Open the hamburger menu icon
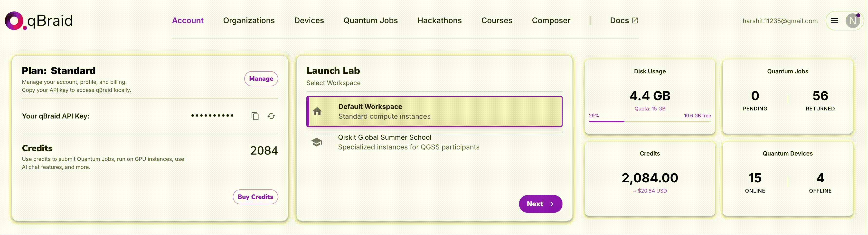868x235 pixels. tap(834, 21)
